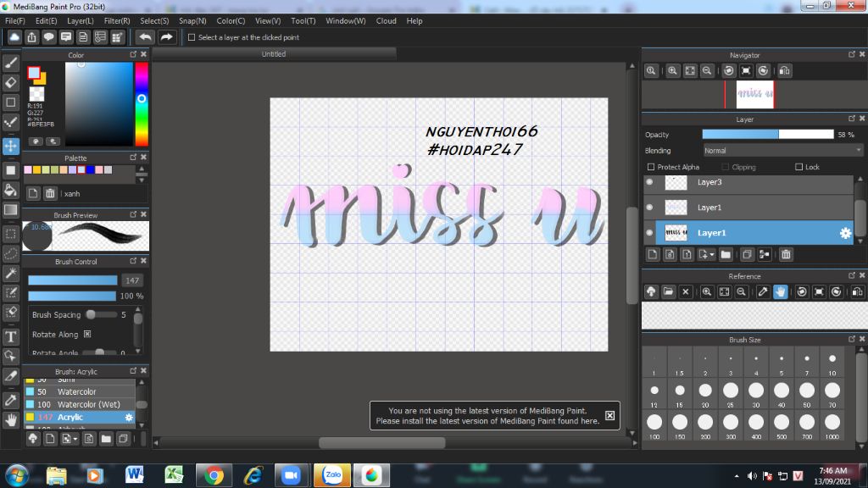The width and height of the screenshot is (868, 488).
Task: Choose brush size 25 preset
Action: 731,393
